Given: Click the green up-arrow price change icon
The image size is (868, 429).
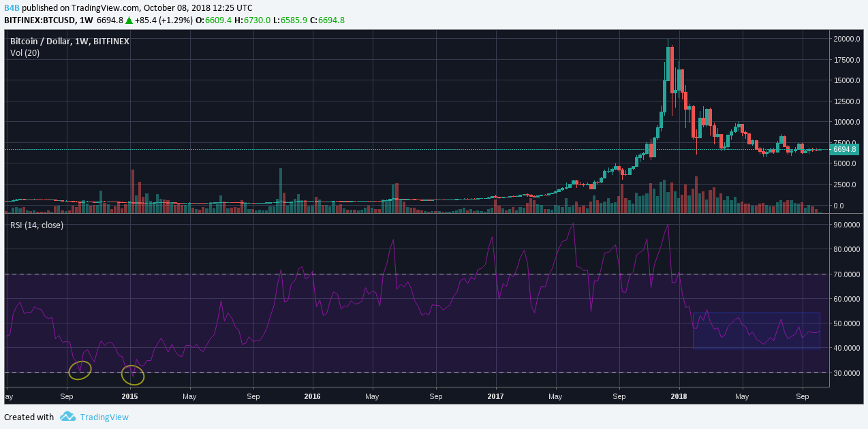Looking at the screenshot, I should coord(130,20).
